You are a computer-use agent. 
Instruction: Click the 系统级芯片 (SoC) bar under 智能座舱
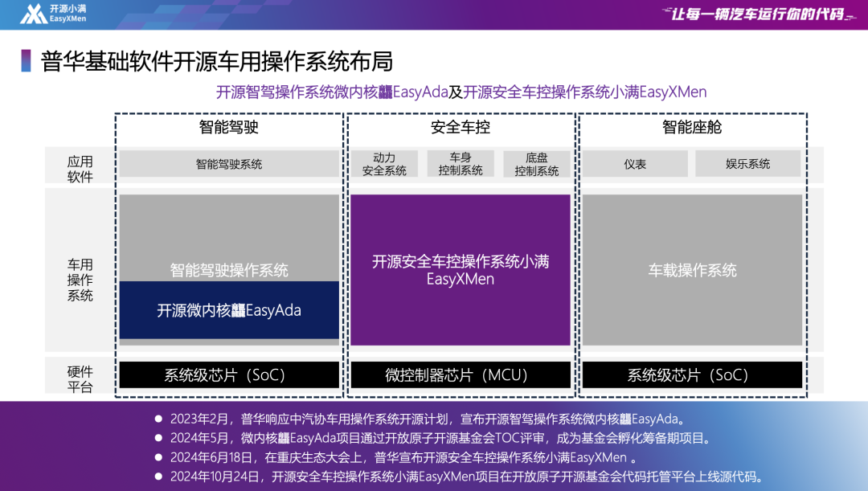(x=692, y=374)
